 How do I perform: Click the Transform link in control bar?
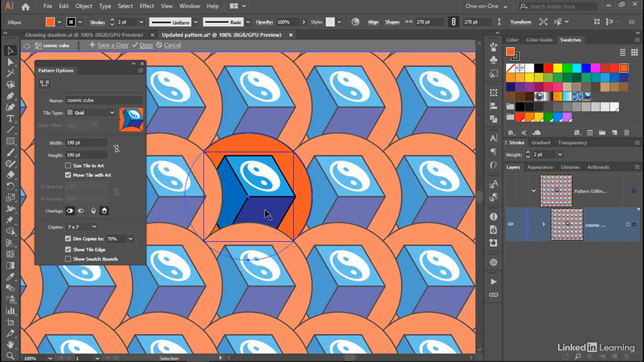pos(520,22)
